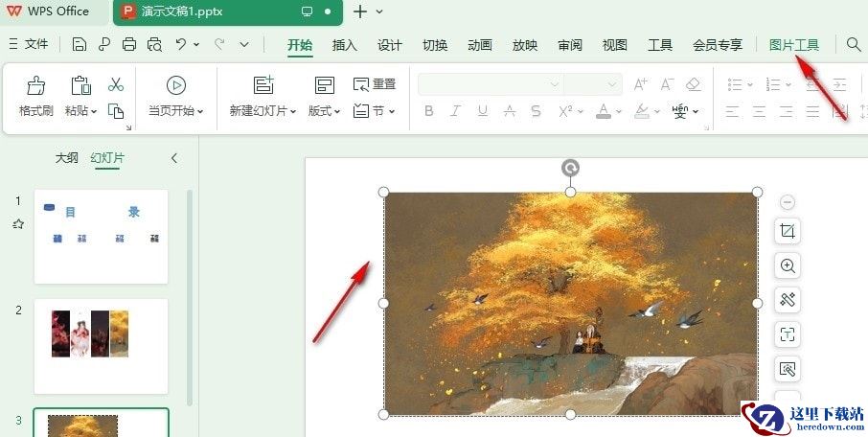The width and height of the screenshot is (868, 437).
Task: Click the clear formatting eraser icon
Action: [x=693, y=84]
